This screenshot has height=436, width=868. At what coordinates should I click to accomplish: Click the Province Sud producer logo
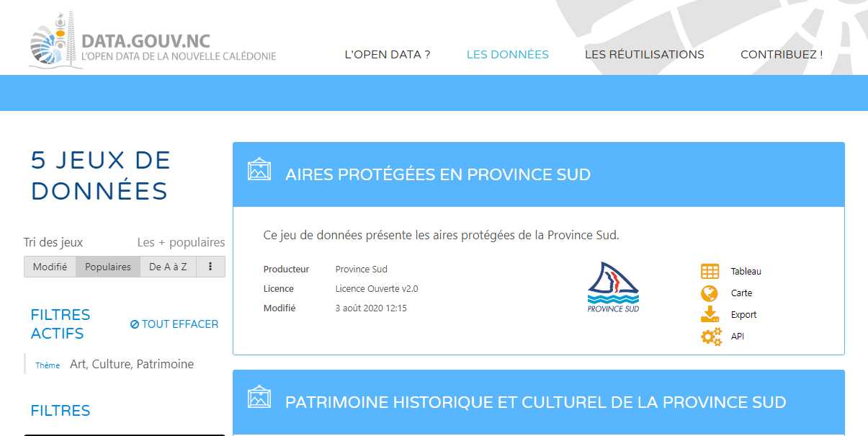613,287
